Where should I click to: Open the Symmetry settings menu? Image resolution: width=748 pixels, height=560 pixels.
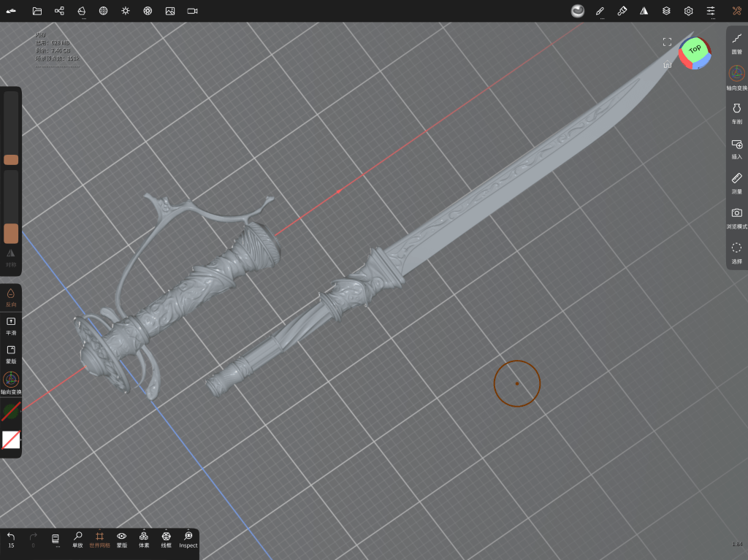(x=644, y=11)
